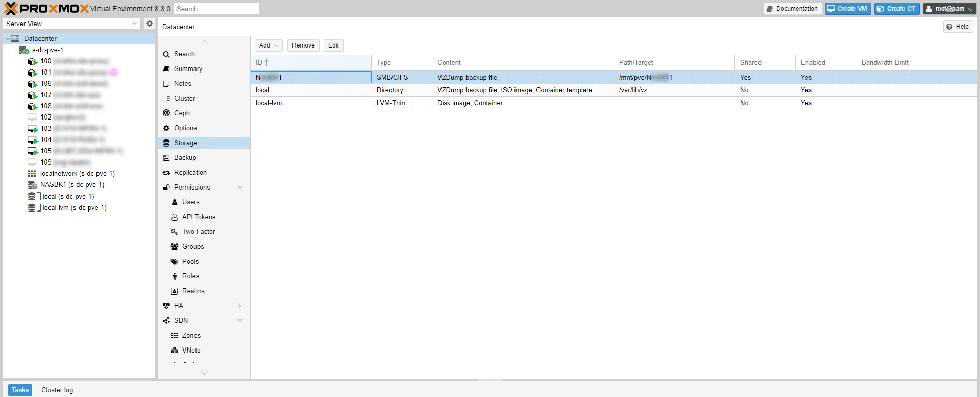980x397 pixels.
Task: Open the root@pam user menu
Action: [950, 9]
